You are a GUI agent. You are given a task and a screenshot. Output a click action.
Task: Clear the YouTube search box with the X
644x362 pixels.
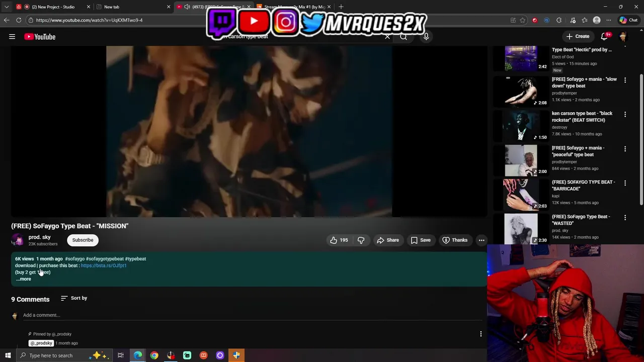coord(387,37)
